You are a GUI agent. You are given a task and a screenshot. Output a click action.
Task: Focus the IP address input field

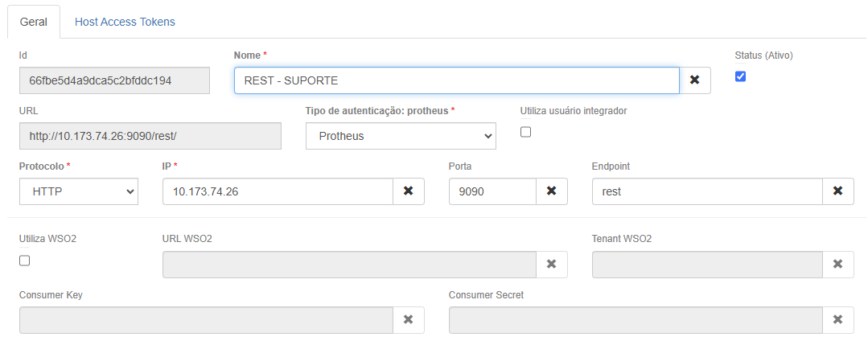[278, 191]
